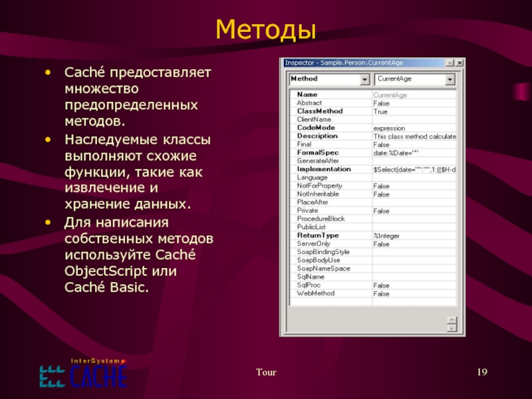This screenshot has height=399, width=532.
Task: Open the CurrentAge member dropdown arrow
Action: (450, 79)
